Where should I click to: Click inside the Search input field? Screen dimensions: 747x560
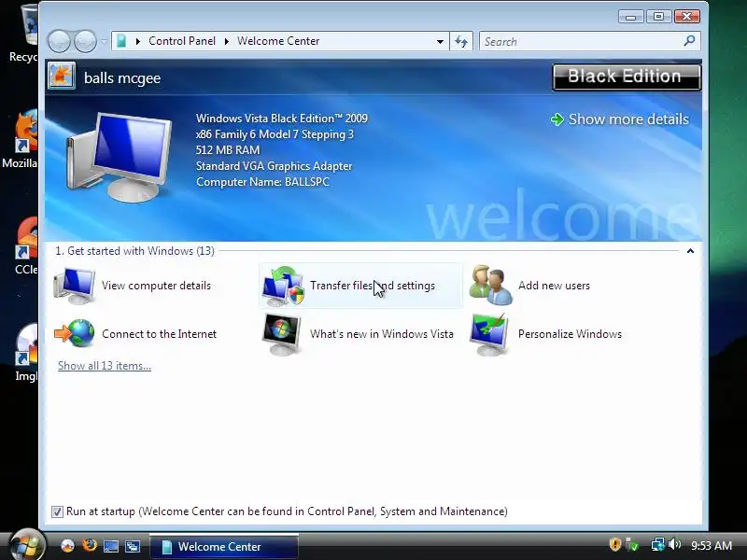(581, 41)
